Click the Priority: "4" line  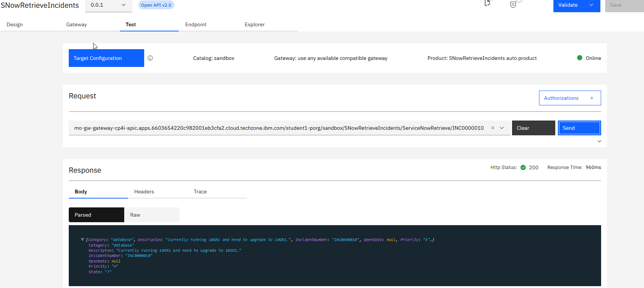tap(103, 266)
